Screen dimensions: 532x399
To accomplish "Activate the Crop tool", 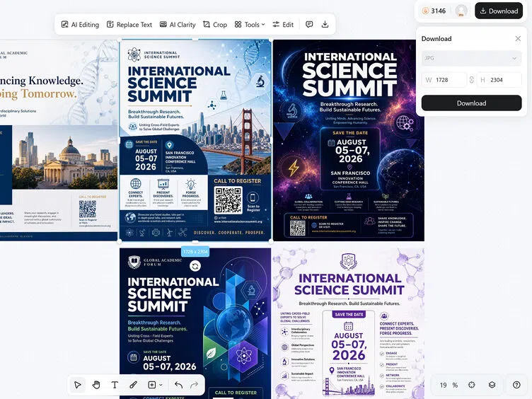I will (x=215, y=25).
